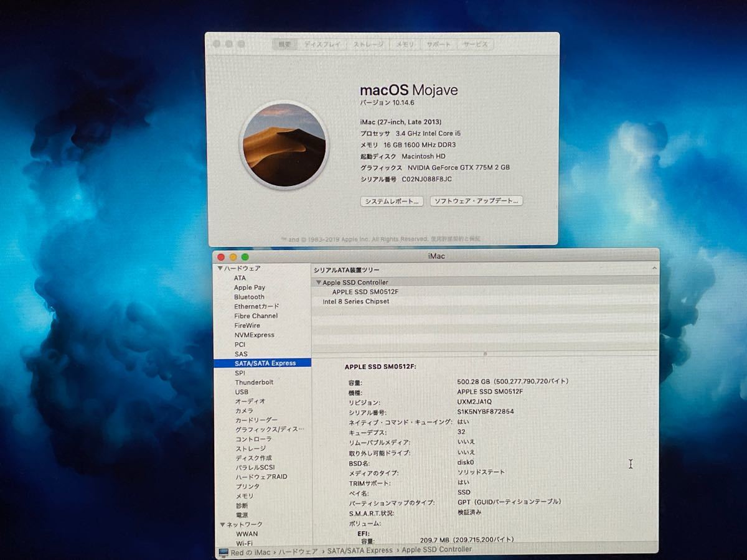
Task: Select ATA in hardware sidebar
Action: click(x=240, y=278)
